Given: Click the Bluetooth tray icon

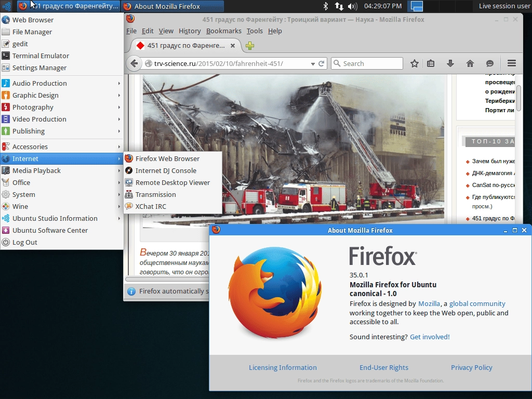Looking at the screenshot, I should click(325, 6).
